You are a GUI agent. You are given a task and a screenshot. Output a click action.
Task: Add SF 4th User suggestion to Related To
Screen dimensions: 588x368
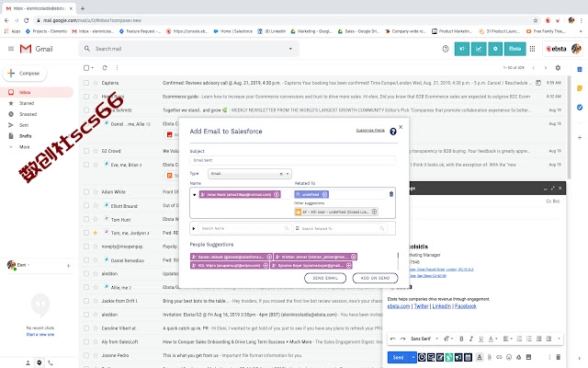[x=374, y=212]
